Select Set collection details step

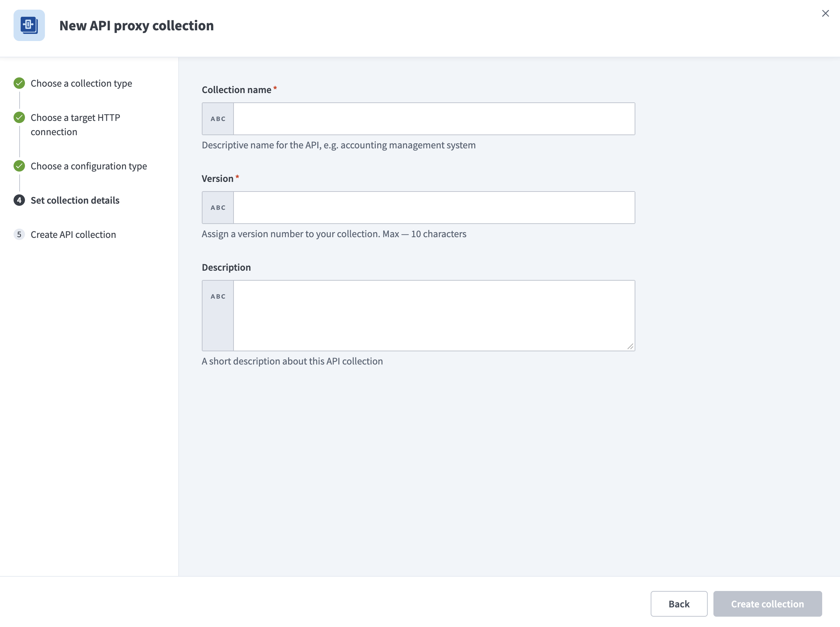(x=75, y=200)
